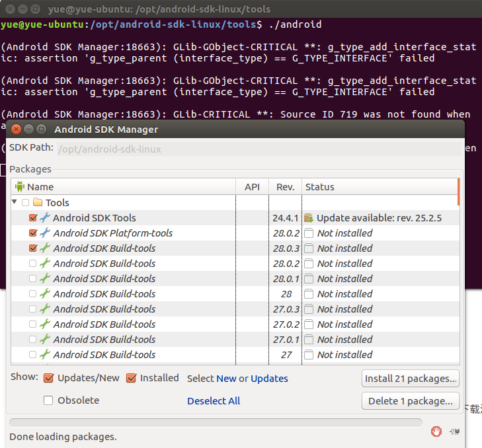The height and width of the screenshot is (448, 482).
Task: Click not-installed status icon for rev 28.0.3
Action: click(x=309, y=248)
